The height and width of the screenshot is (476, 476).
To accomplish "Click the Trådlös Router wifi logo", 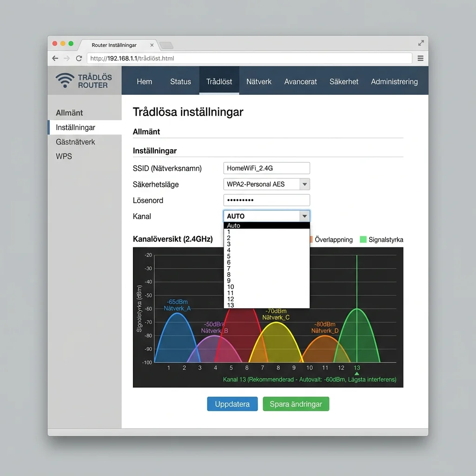I will point(65,80).
